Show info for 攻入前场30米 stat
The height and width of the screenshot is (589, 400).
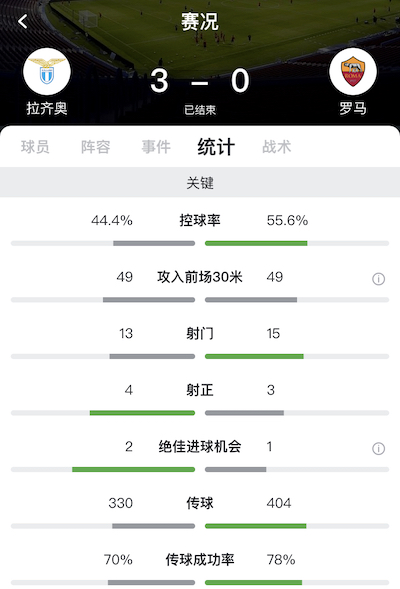378,279
